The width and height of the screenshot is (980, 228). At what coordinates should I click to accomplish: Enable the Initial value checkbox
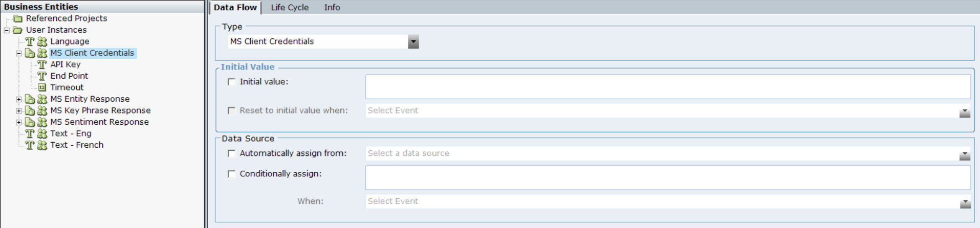232,82
